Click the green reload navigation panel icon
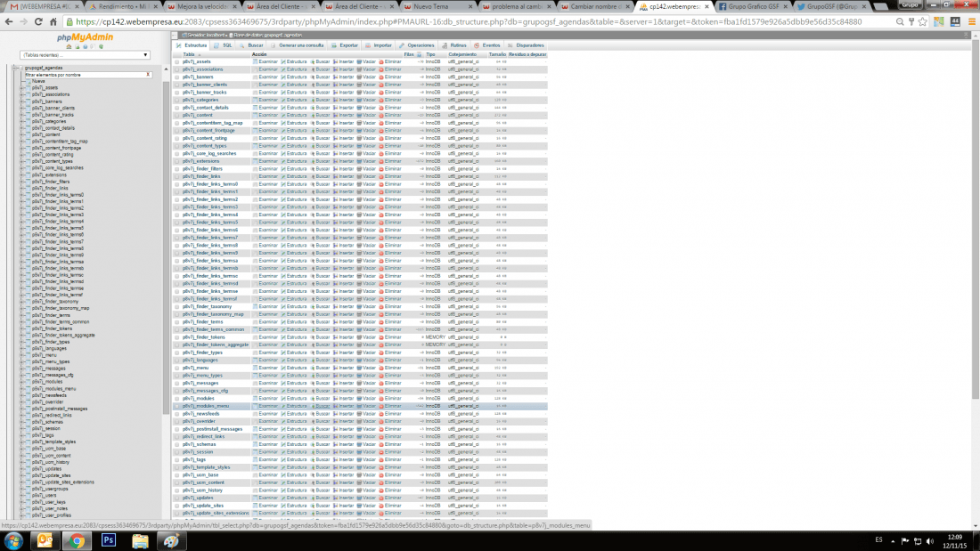Image resolution: width=980 pixels, height=551 pixels. click(102, 47)
